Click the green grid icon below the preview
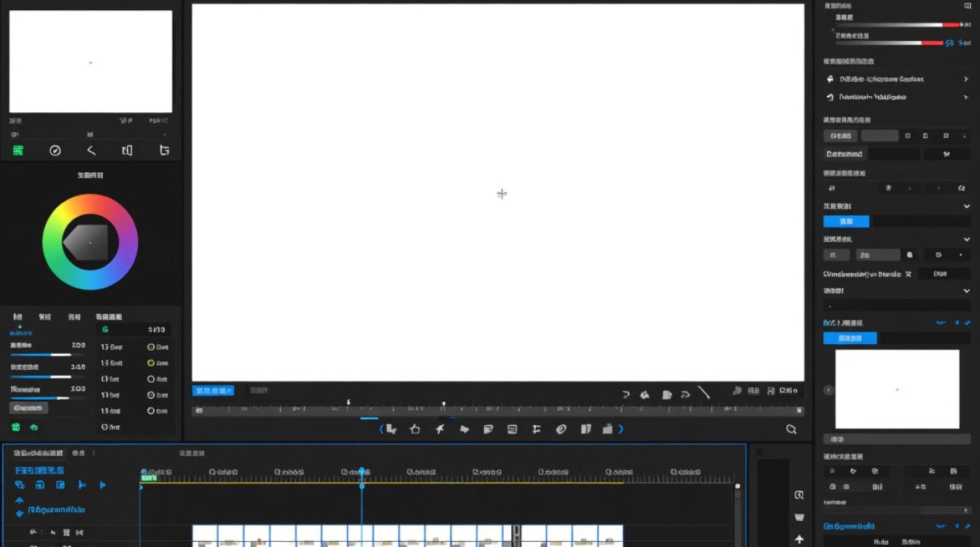 tap(17, 150)
